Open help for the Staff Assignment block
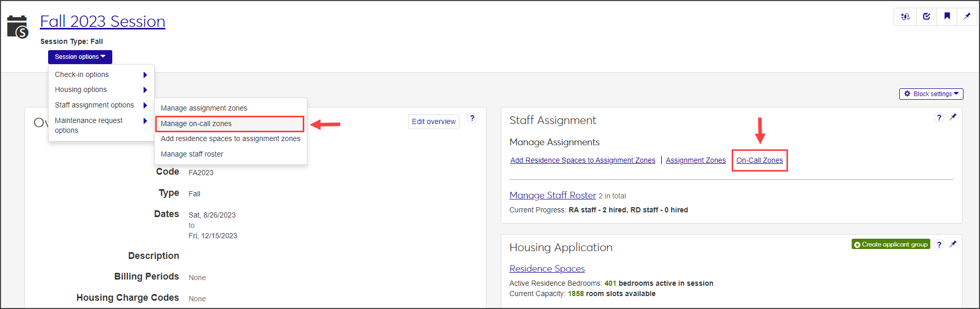This screenshot has width=980, height=309. (x=939, y=117)
